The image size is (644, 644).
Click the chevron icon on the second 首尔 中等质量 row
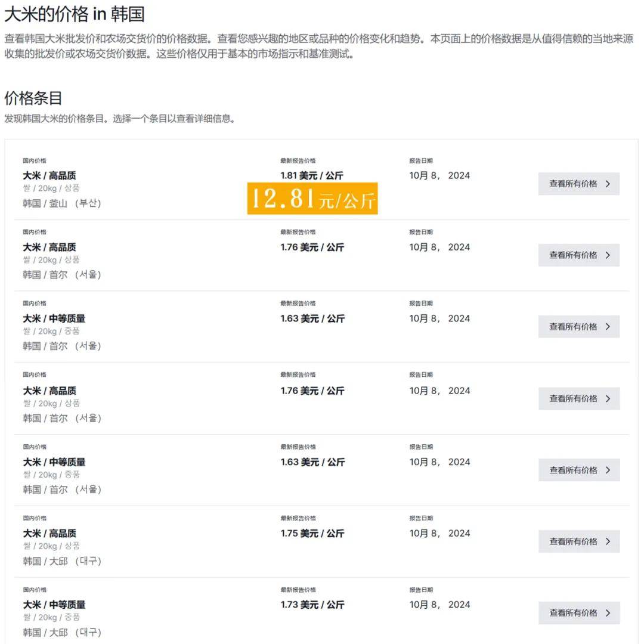click(607, 470)
